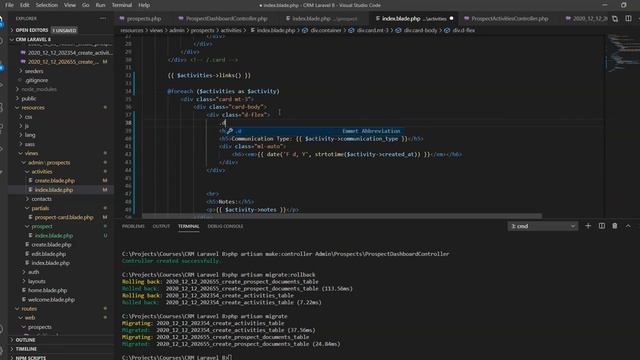Click the div.card-body breadcrumb
The height and width of the screenshot is (360, 640).
click(420, 30)
